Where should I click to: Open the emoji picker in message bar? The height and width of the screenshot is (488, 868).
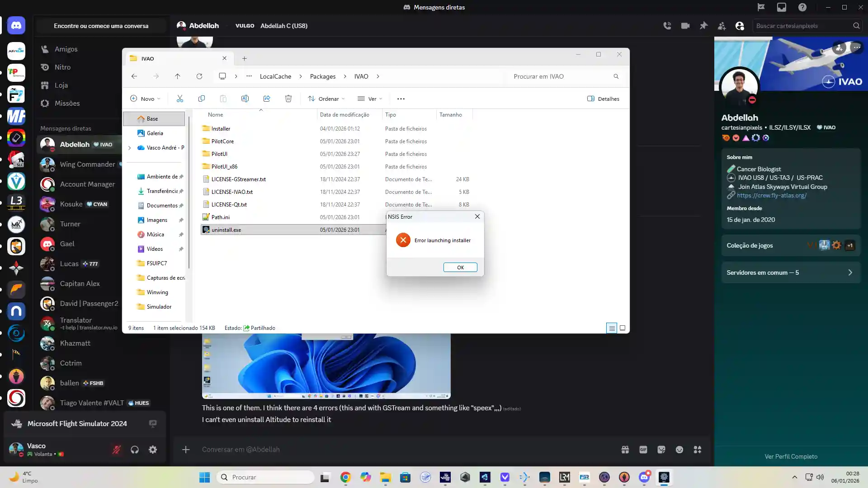pyautogui.click(x=679, y=450)
